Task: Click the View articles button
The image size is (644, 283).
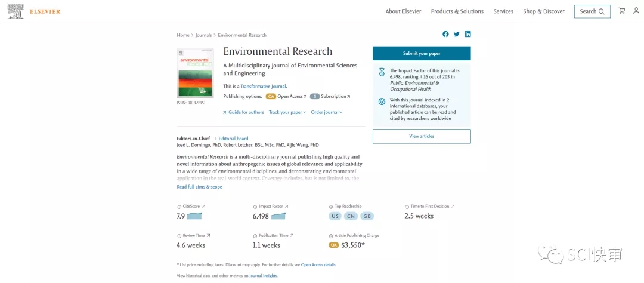Action: 422,136
